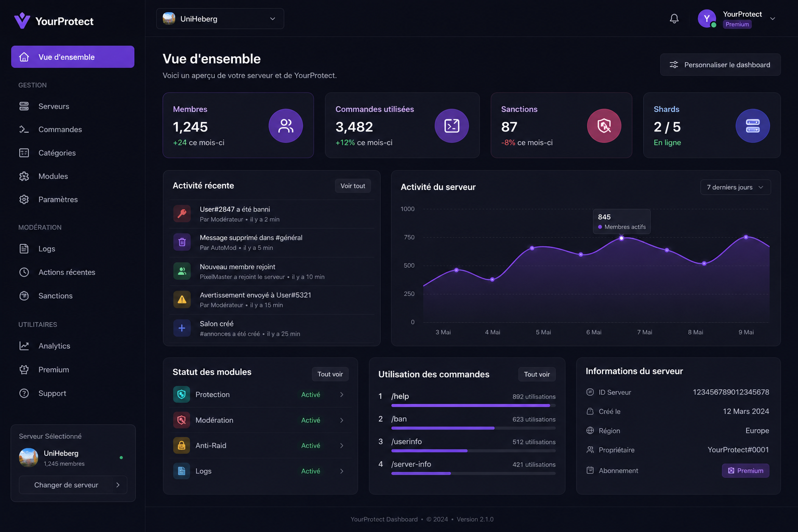
Task: Click the Activé status for Protection
Action: pos(311,395)
